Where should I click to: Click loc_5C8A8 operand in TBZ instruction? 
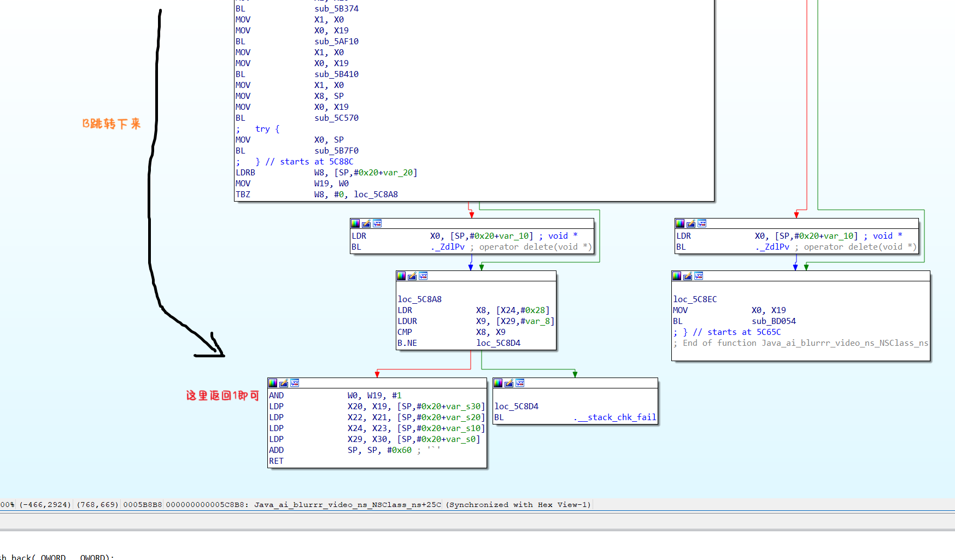coord(376,194)
